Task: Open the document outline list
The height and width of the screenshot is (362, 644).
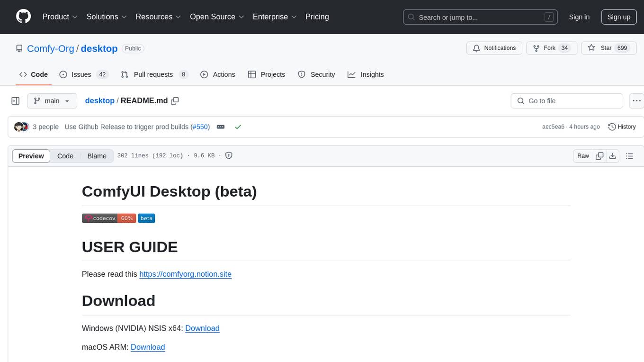Action: 629,156
